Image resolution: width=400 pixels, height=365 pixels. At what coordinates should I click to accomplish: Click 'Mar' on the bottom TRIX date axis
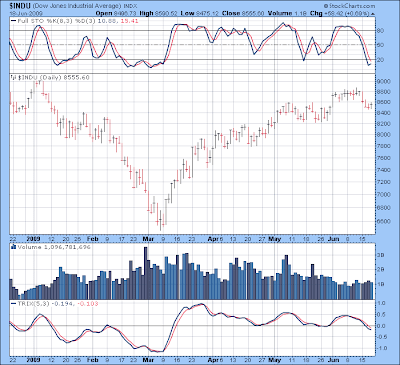coord(148,360)
